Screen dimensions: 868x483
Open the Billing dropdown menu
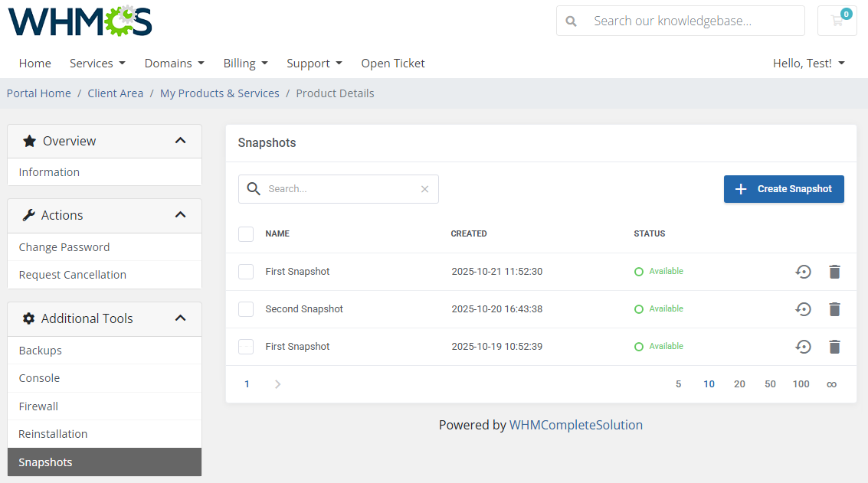(x=245, y=63)
